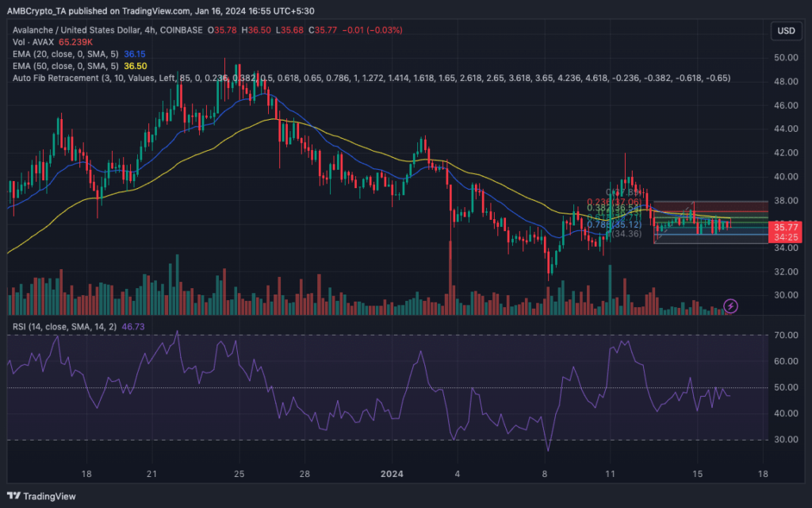Click the 0.786 (35.12) Fib level label
This screenshot has height=508, width=812.
[x=603, y=225]
